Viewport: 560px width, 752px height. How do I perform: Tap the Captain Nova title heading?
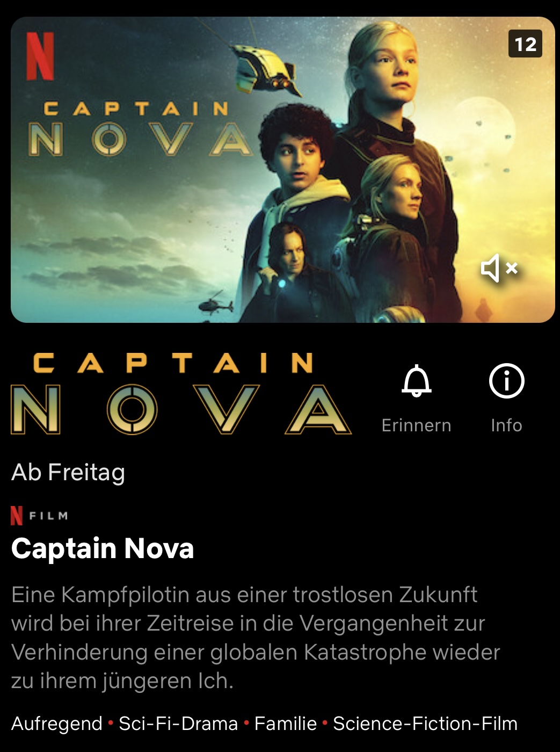click(x=103, y=548)
